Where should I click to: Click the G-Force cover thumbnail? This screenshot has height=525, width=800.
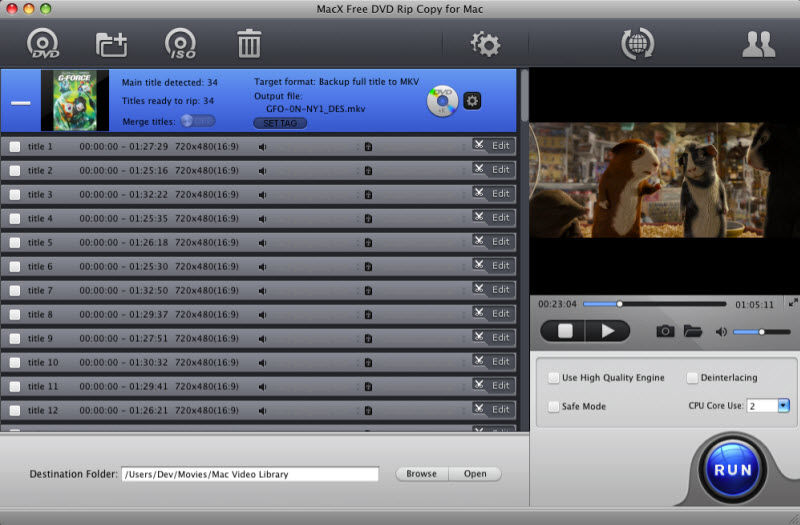click(x=75, y=101)
